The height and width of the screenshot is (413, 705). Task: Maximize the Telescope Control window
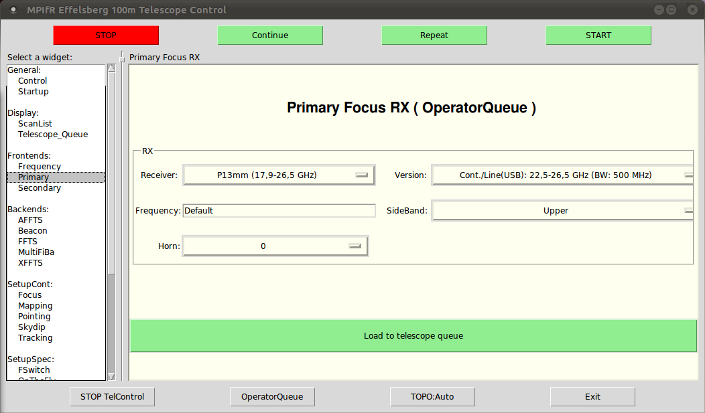[671, 9]
